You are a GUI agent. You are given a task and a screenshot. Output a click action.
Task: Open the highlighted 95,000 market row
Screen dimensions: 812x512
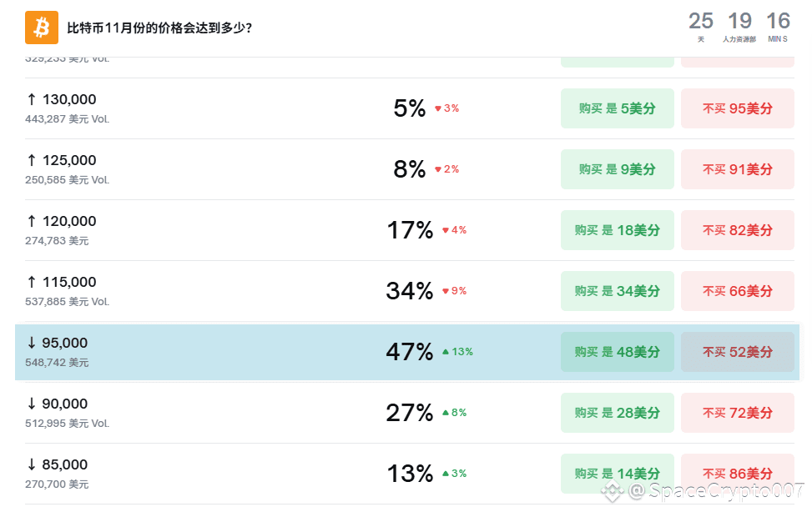click(209, 352)
